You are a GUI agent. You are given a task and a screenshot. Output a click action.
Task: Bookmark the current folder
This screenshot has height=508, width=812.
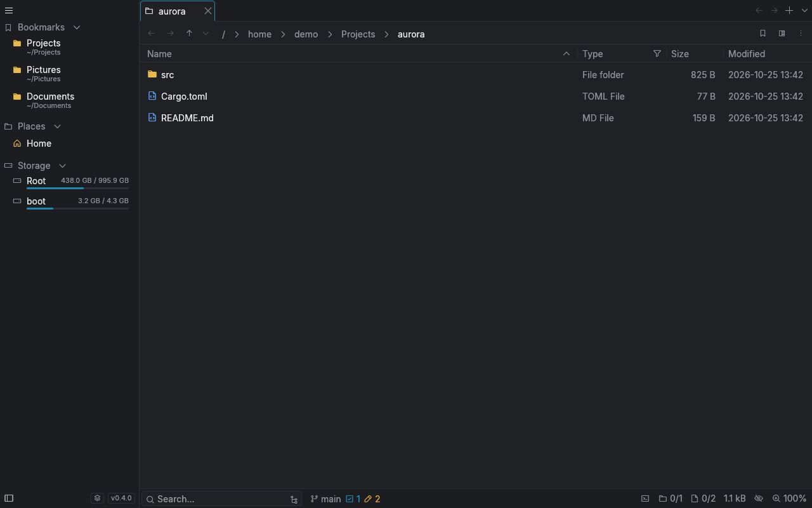[x=763, y=34]
